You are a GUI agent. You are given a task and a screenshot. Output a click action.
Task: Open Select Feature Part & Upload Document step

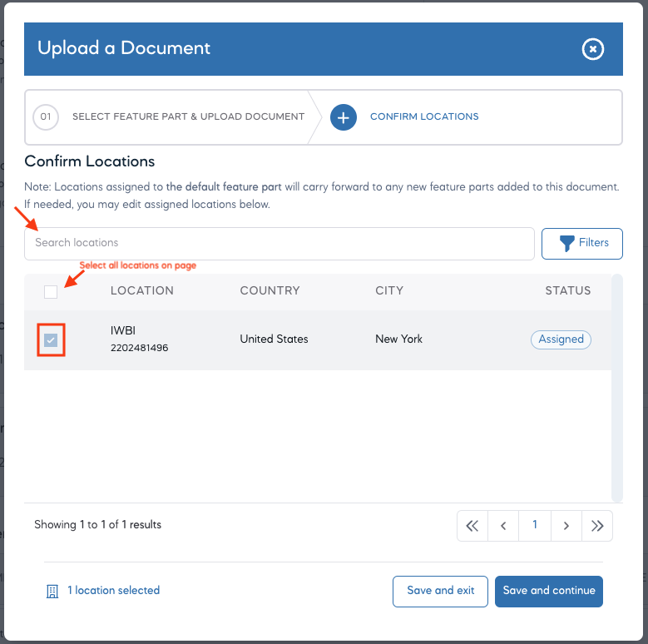189,116
